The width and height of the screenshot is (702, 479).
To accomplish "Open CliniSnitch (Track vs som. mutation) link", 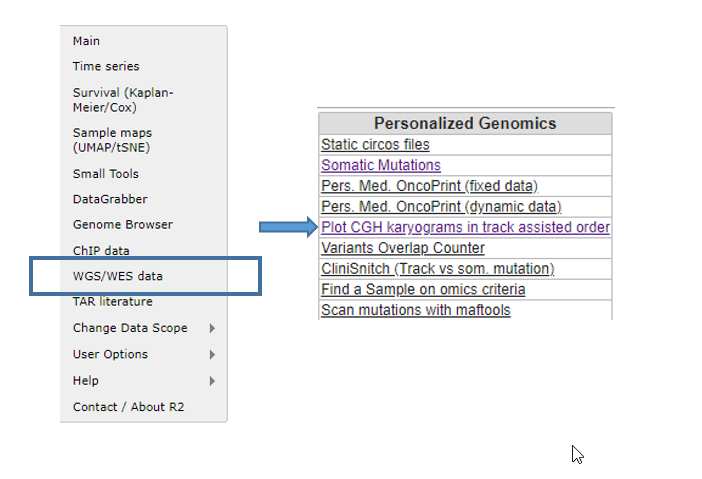I will pos(438,269).
